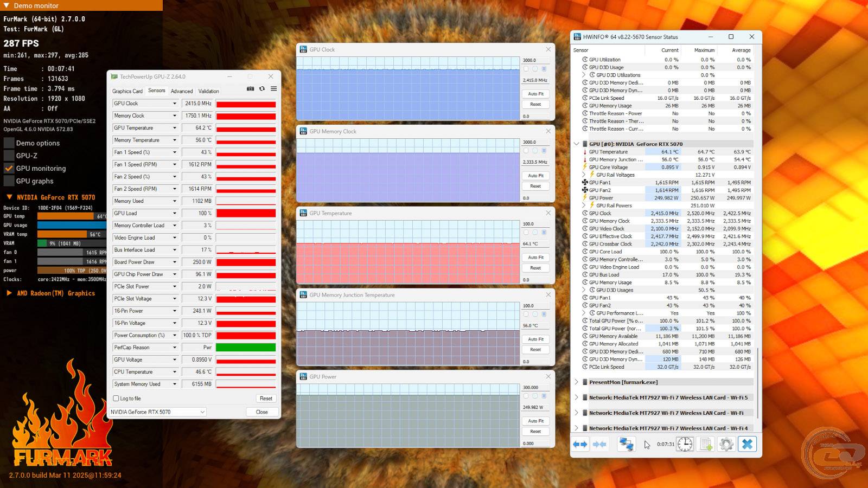Click Auto Fit in GPU Temperature graph
868x488 pixels.
tap(535, 258)
